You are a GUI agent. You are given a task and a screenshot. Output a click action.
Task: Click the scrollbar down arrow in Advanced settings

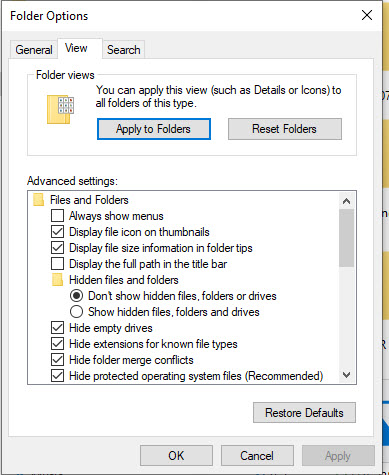point(347,375)
